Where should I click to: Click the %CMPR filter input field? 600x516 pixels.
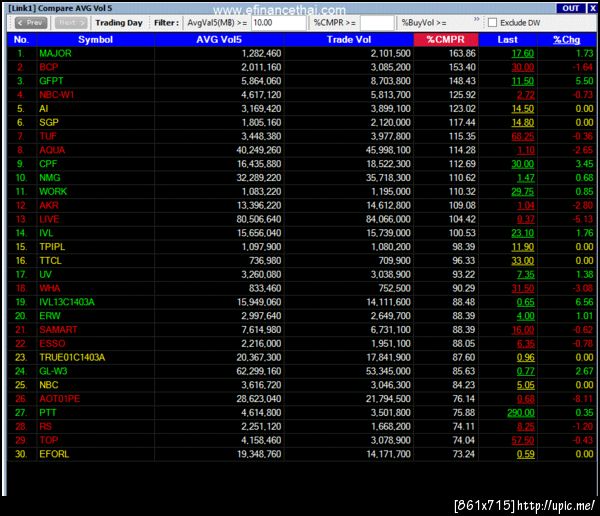pyautogui.click(x=377, y=23)
